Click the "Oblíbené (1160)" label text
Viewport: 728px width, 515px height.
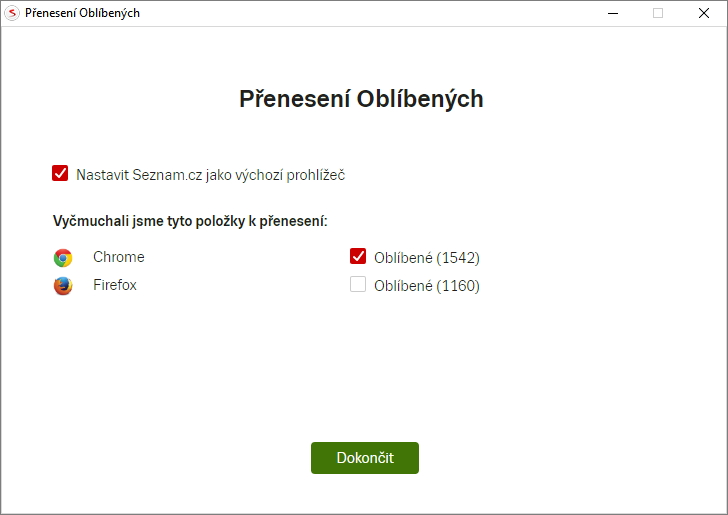(x=427, y=286)
